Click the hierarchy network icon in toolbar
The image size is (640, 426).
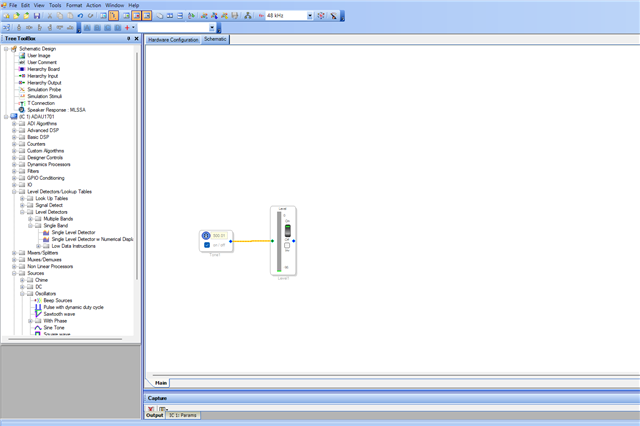coord(248,16)
